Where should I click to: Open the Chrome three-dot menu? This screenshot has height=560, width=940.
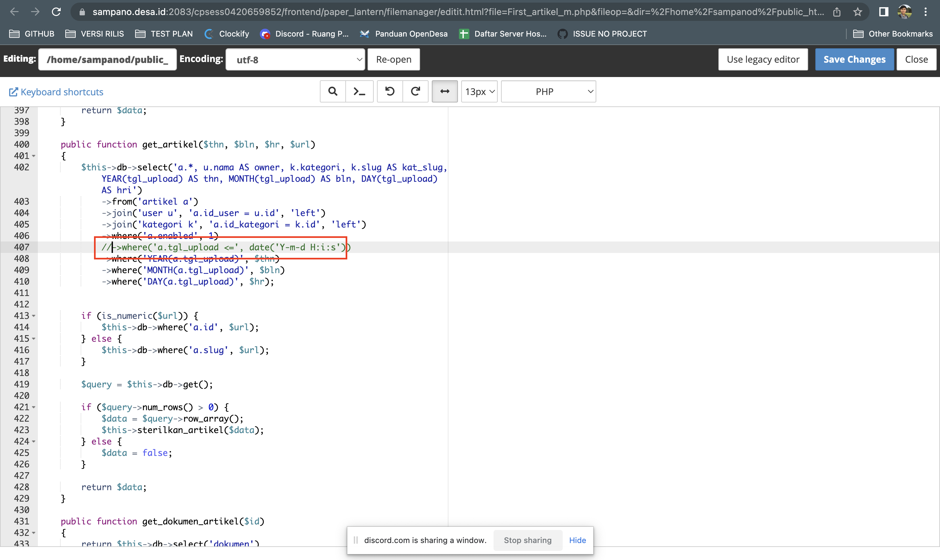tap(926, 12)
